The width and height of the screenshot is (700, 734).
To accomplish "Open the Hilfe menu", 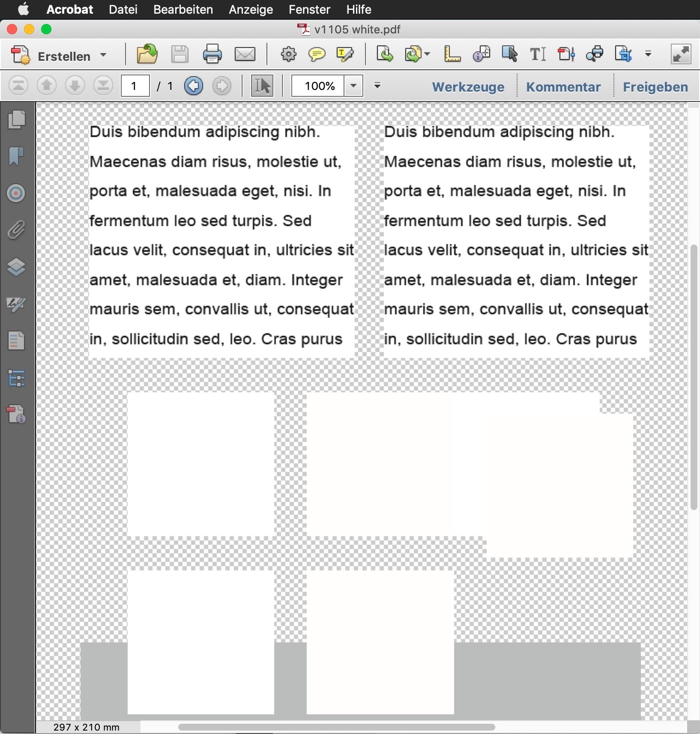I will [359, 9].
